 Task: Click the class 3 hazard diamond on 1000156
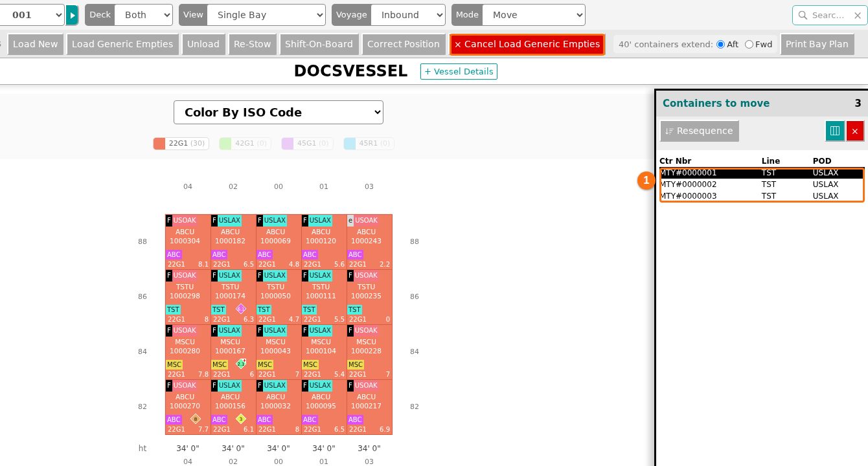[x=241, y=419]
